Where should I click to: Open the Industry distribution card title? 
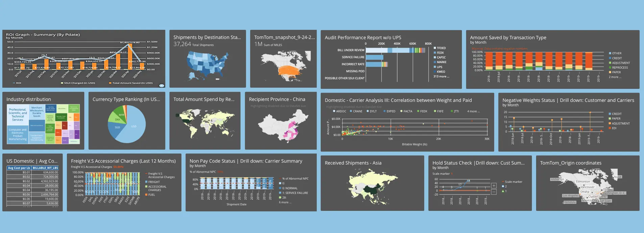click(x=29, y=99)
